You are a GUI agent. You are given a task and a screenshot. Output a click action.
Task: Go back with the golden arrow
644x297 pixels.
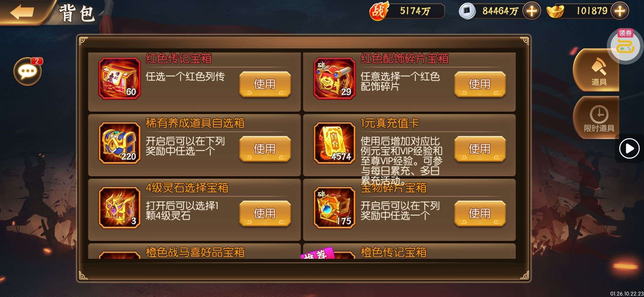22,12
